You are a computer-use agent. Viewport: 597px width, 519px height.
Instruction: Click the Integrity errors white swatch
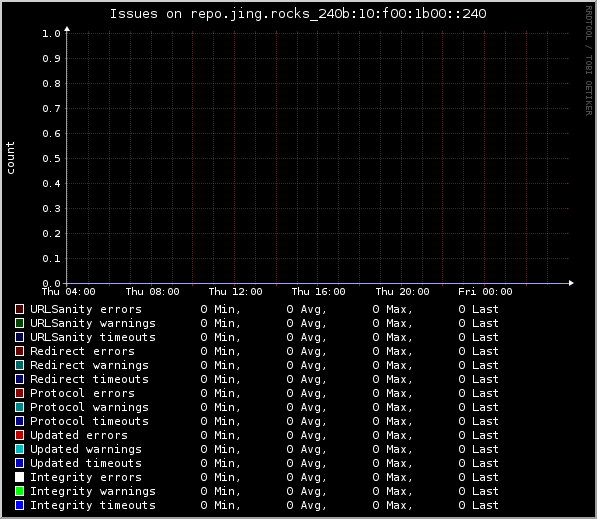(x=19, y=477)
